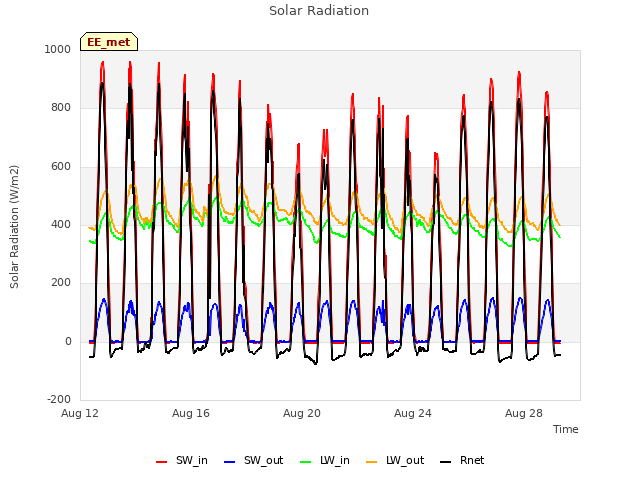Click the Aug 12 x-axis tick label
640x480 pixels.
coord(80,413)
